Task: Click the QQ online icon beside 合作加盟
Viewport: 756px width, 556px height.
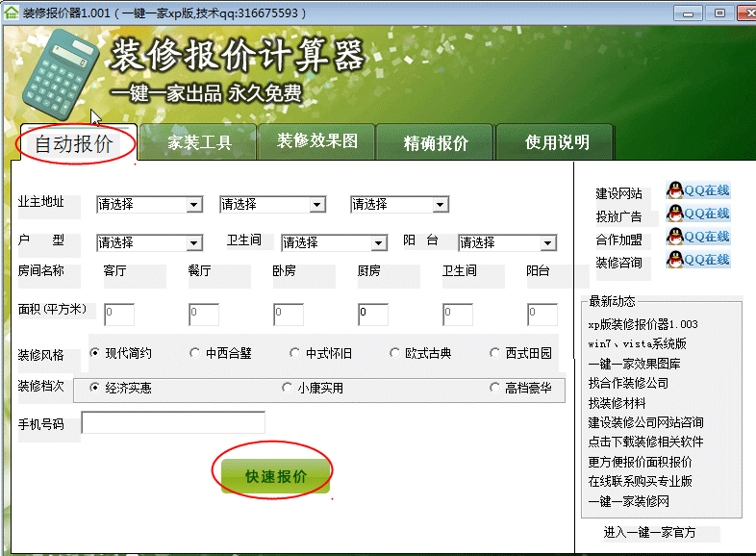Action: tap(698, 237)
